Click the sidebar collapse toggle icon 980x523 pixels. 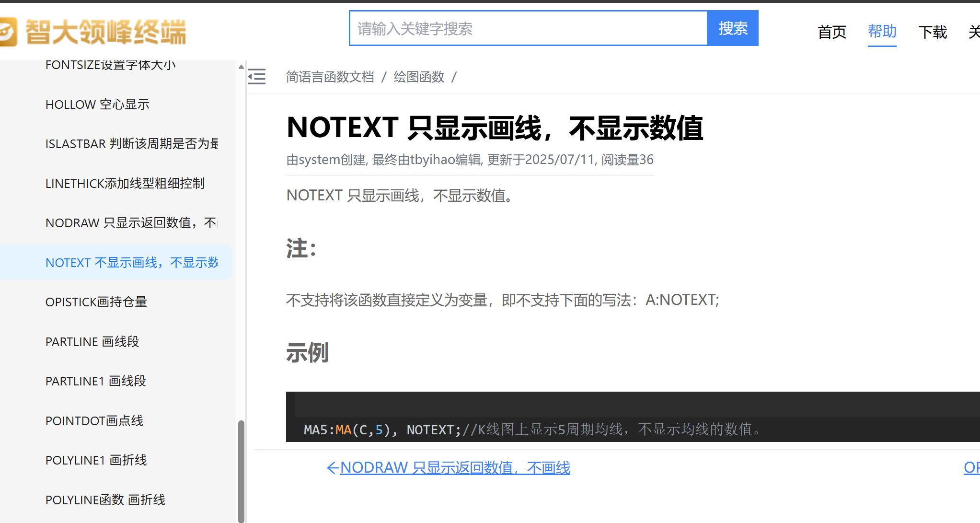coord(257,77)
